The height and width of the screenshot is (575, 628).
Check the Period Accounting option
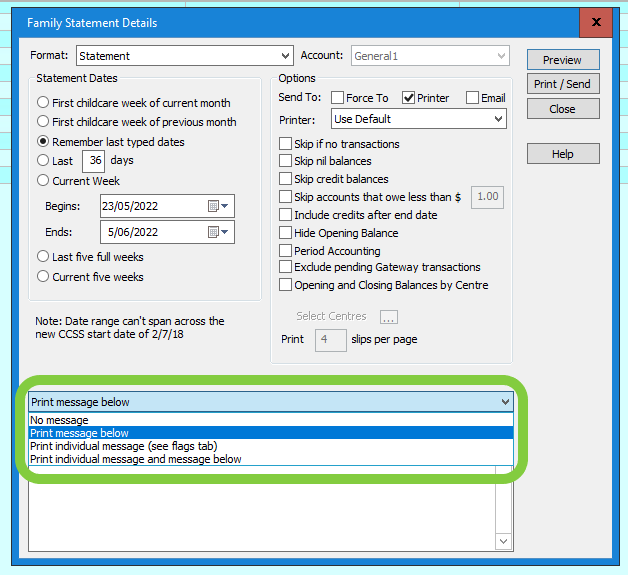285,251
